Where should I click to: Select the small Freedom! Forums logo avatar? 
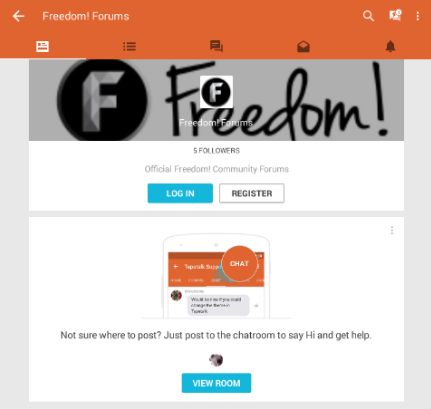click(216, 92)
